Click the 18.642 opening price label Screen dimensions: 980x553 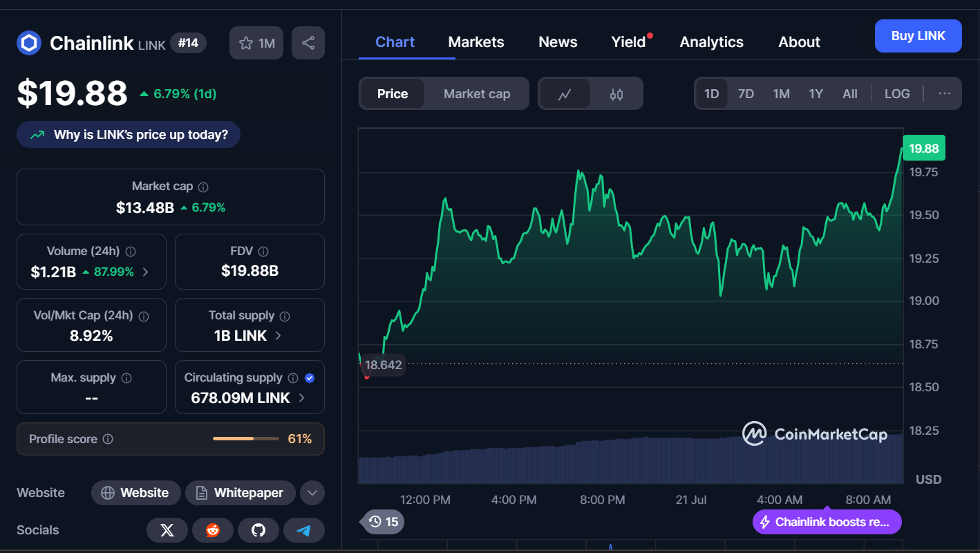tap(383, 365)
